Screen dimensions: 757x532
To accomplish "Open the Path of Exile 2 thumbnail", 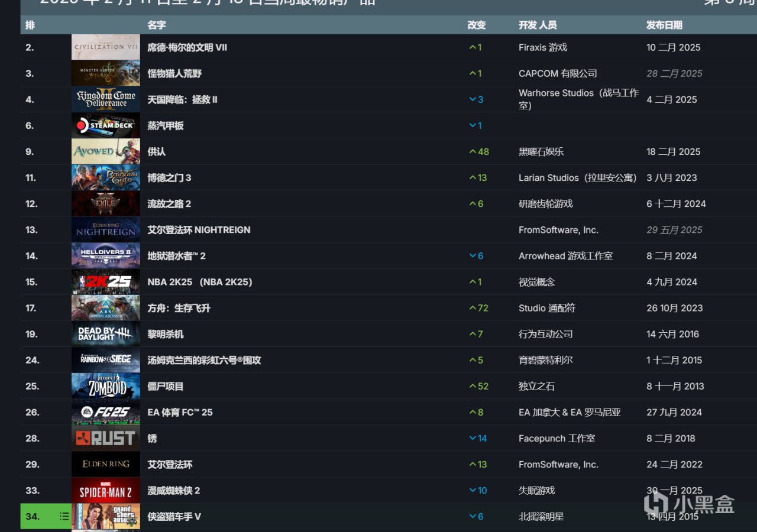I will pos(106,203).
